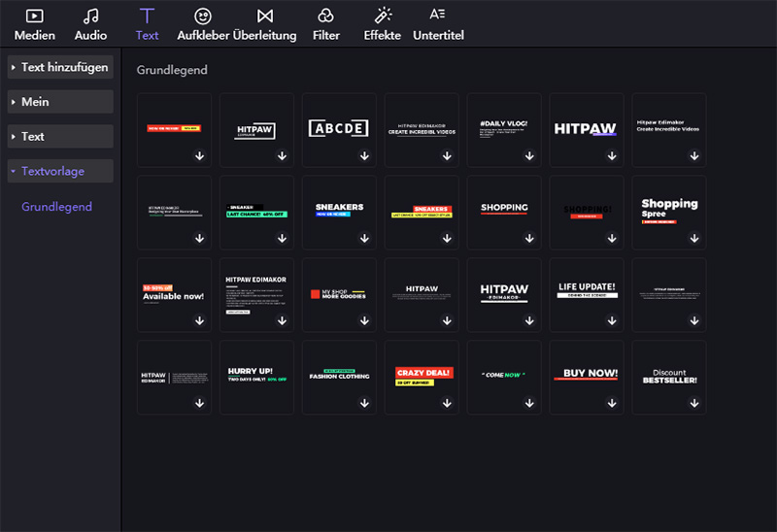Open the Medien tab

tap(34, 24)
